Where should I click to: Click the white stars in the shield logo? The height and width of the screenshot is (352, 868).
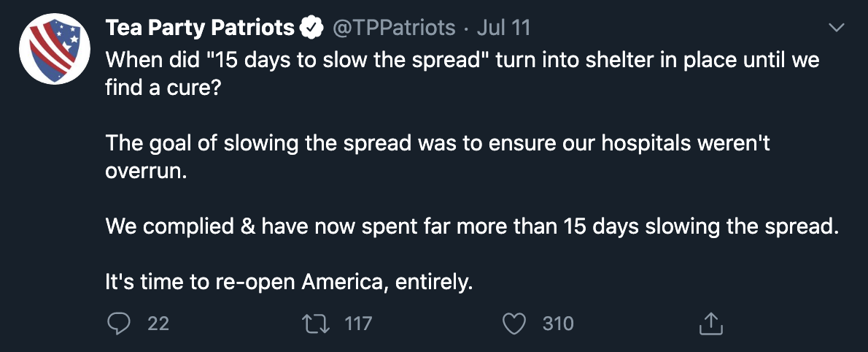(x=66, y=34)
